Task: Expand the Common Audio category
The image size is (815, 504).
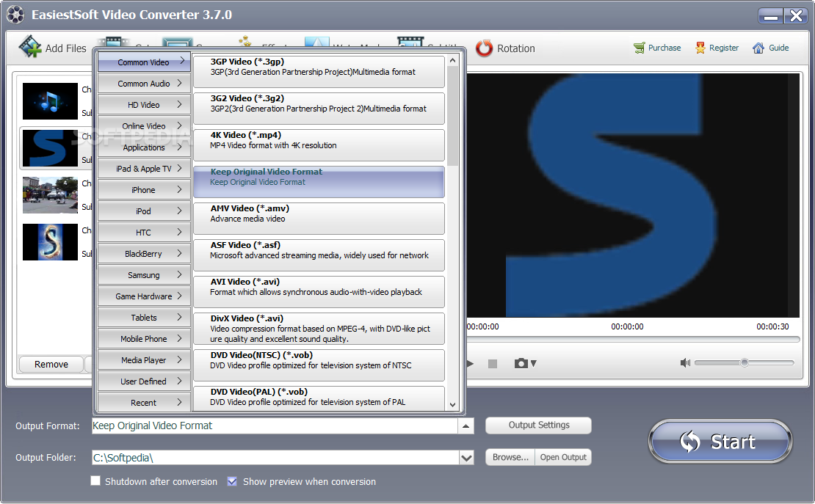Action: [144, 83]
